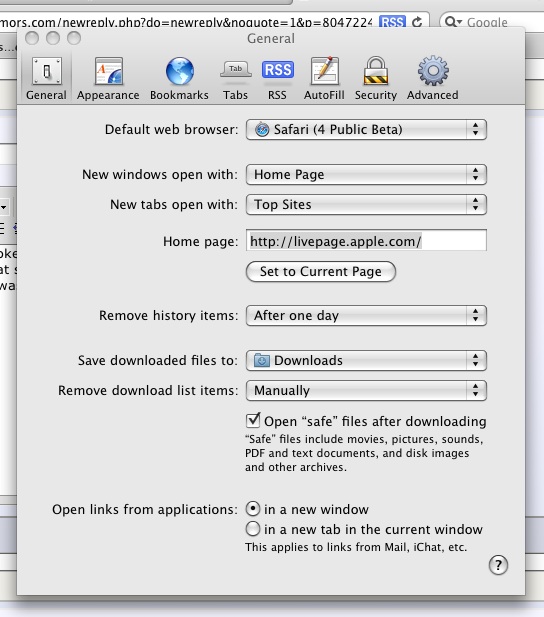Open Remove download list items dropdown
The height and width of the screenshot is (617, 544).
[366, 390]
